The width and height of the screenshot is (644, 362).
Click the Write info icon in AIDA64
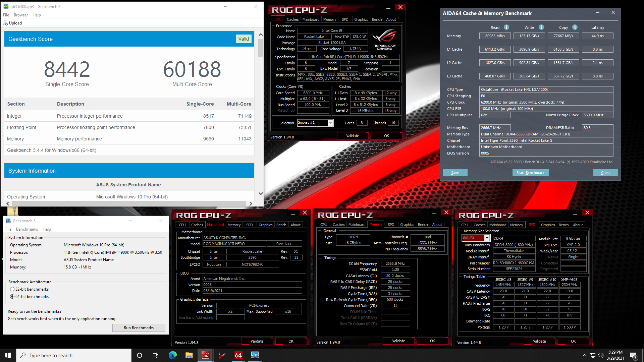(541, 27)
